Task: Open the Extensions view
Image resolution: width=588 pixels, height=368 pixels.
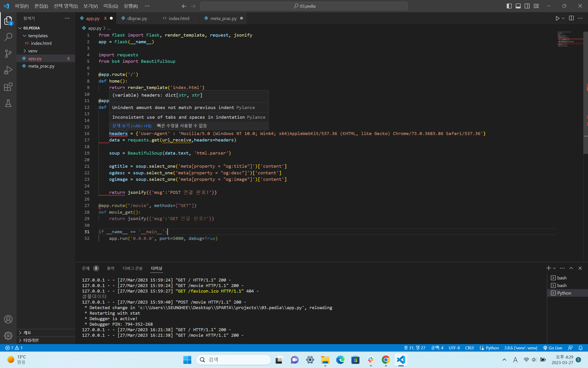Action: [x=8, y=87]
